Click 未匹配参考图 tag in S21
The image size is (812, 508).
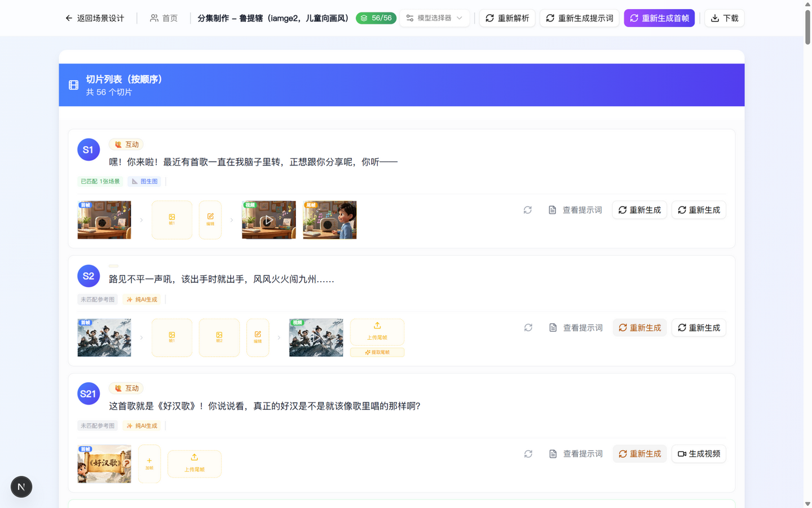98,426
